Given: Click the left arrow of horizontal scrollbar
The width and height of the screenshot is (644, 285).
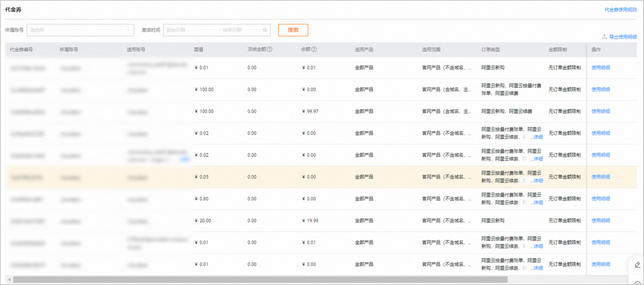Looking at the screenshot, I should (x=9, y=280).
